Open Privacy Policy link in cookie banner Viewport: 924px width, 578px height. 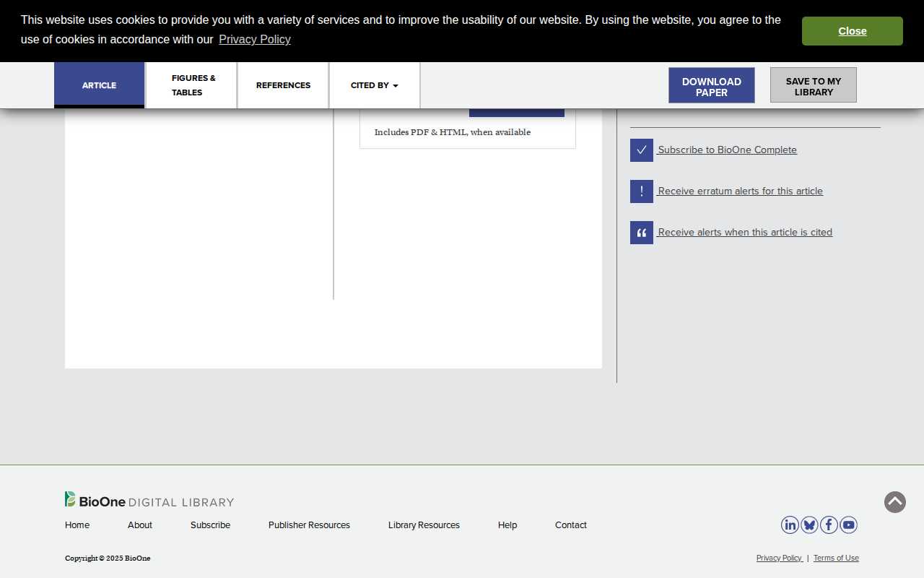tap(255, 39)
